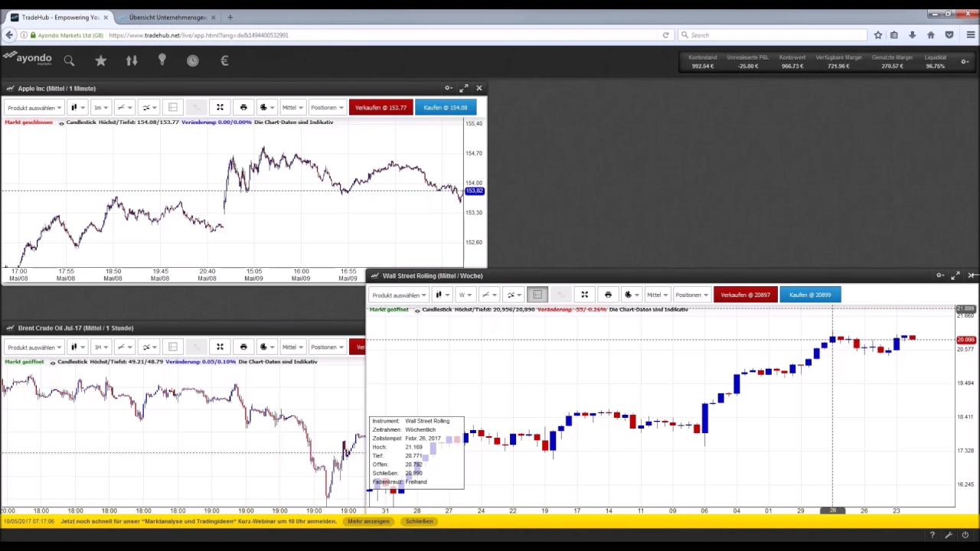Screen dimensions: 980x551
Task: Open Wall Street chart settings gear
Action: pos(940,275)
